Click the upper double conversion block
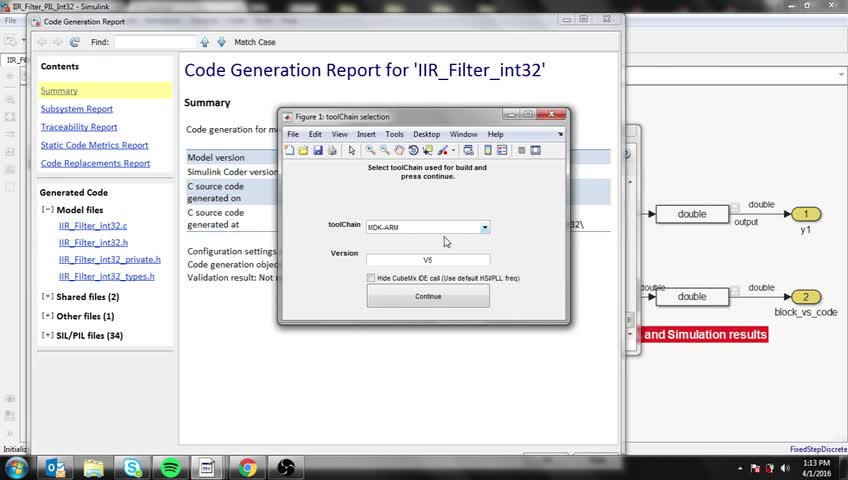 click(692, 214)
